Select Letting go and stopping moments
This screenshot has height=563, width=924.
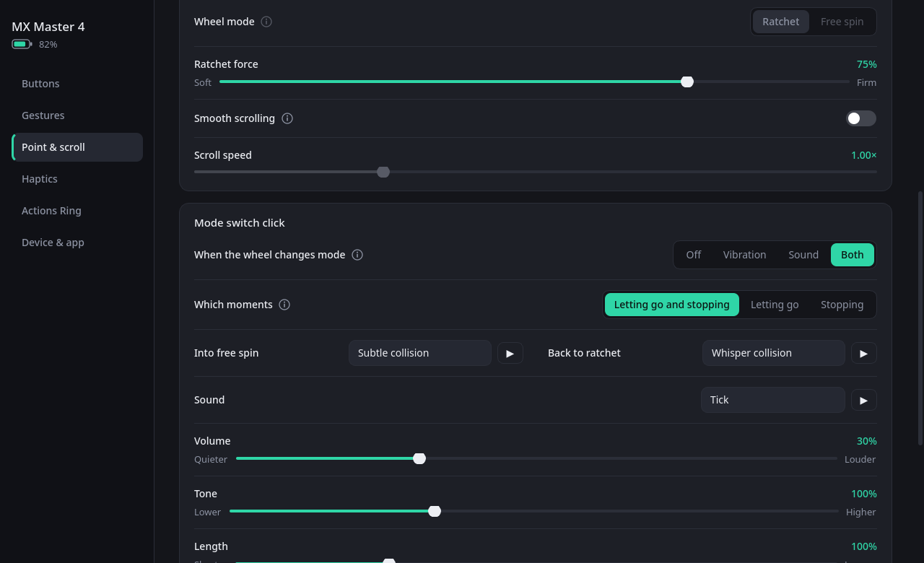[672, 305]
